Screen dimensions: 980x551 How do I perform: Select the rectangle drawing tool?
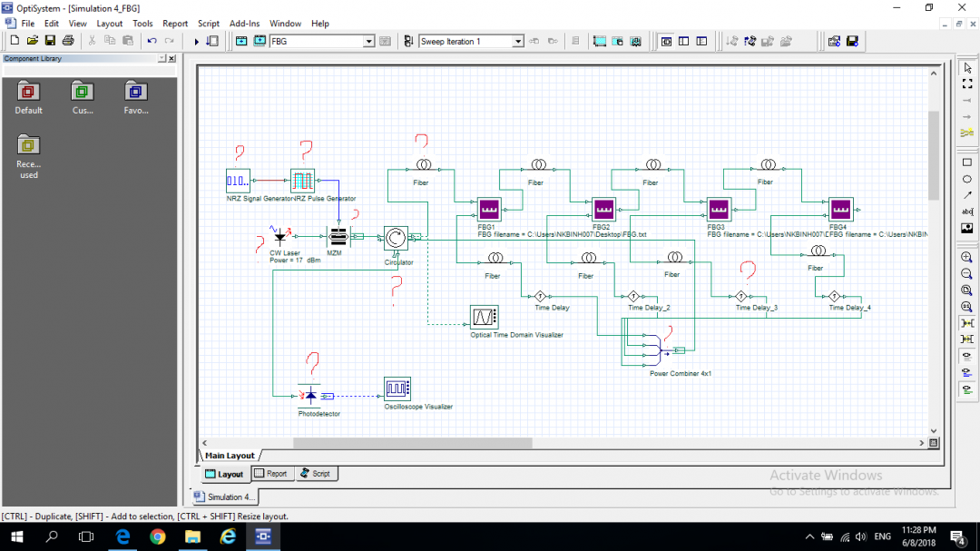tap(965, 162)
